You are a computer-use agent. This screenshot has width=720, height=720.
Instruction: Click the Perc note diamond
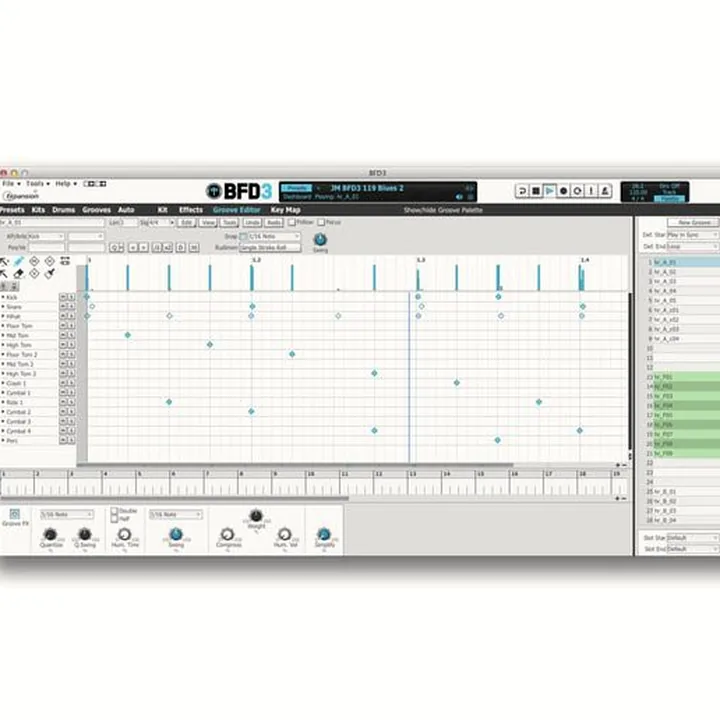pos(498,440)
